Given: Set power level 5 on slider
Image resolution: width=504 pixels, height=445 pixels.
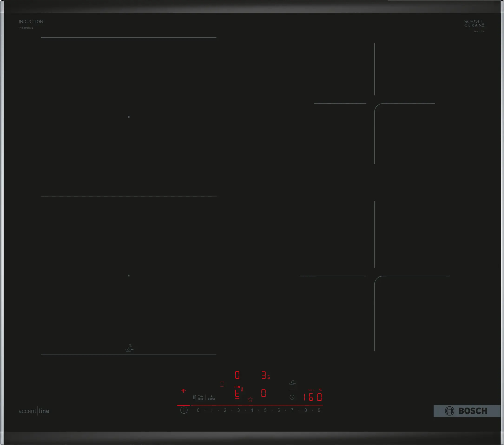Looking at the screenshot, I should [x=265, y=410].
